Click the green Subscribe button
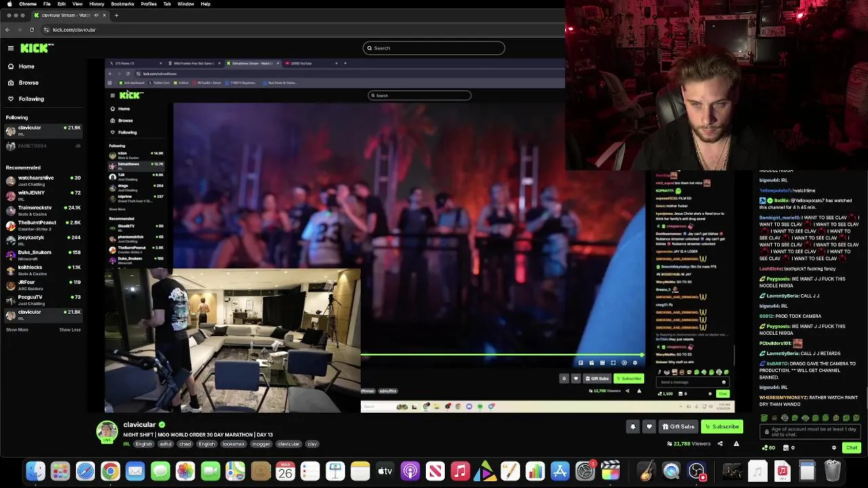 722,426
